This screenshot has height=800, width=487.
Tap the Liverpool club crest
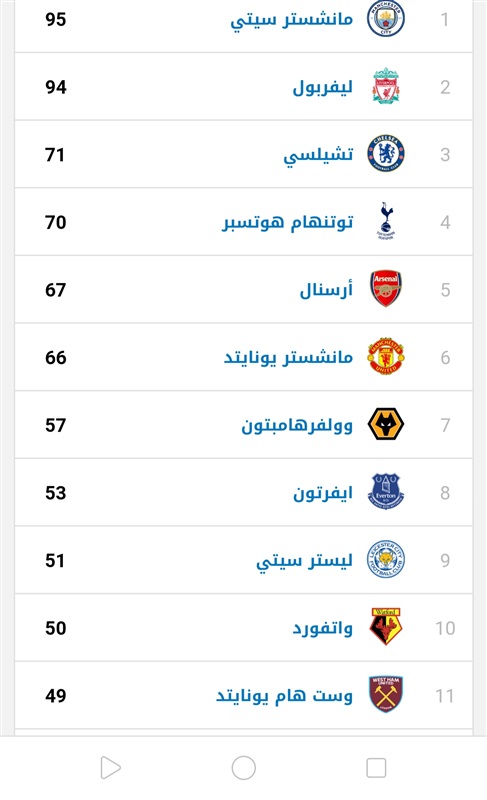coord(386,86)
